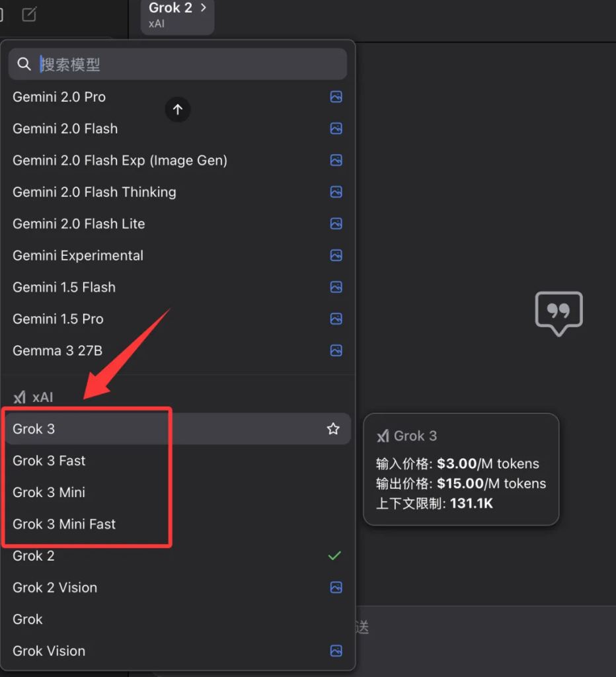
Task: Click image icon beside Gemini 2.0 Pro
Action: tap(336, 97)
